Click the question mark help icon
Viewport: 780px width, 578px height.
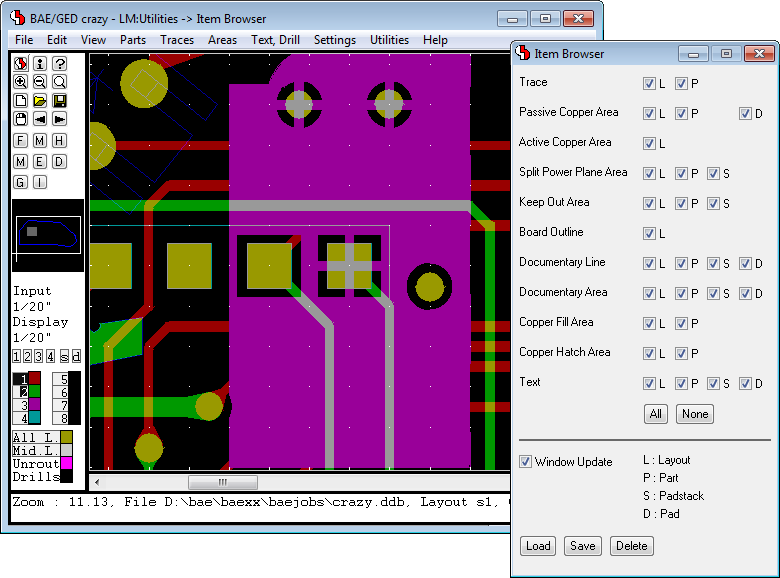pos(60,63)
